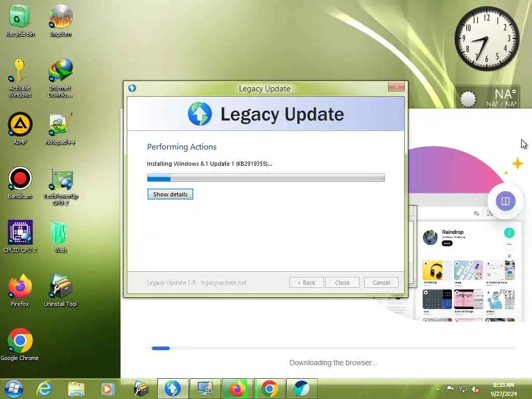This screenshot has width=532, height=399.
Task: Switch to the monitor setup taskbar button
Action: tap(205, 389)
